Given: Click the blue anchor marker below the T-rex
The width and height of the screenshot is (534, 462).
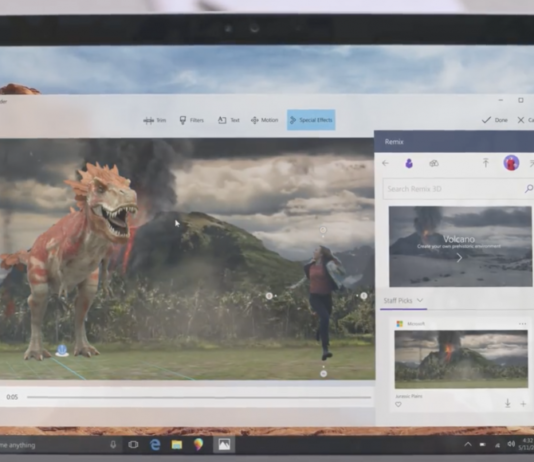Looking at the screenshot, I should 62,350.
